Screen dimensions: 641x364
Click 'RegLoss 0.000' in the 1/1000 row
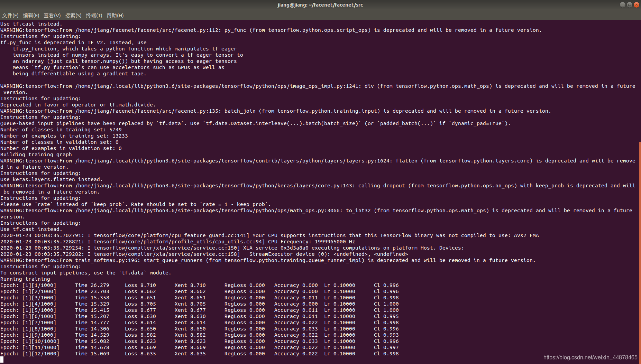(x=245, y=285)
